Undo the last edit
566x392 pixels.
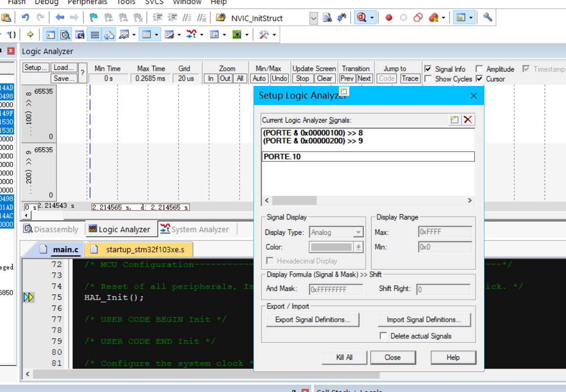pyautogui.click(x=25, y=17)
